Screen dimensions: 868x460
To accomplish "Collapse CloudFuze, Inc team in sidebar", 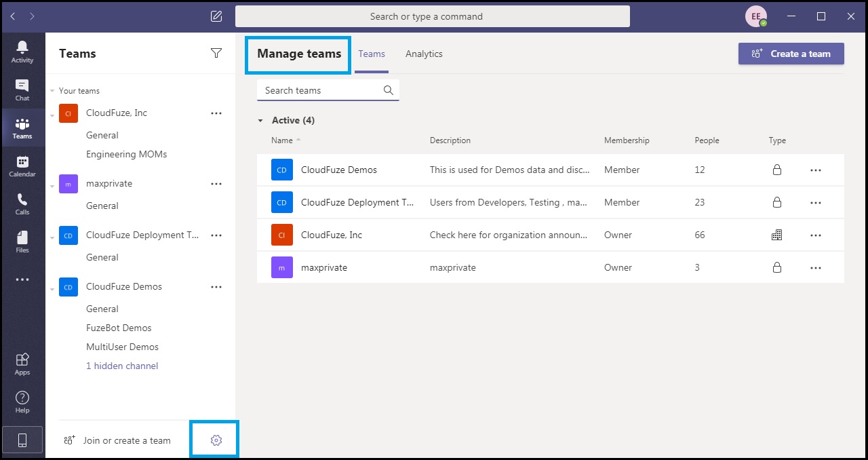I will 52,116.
